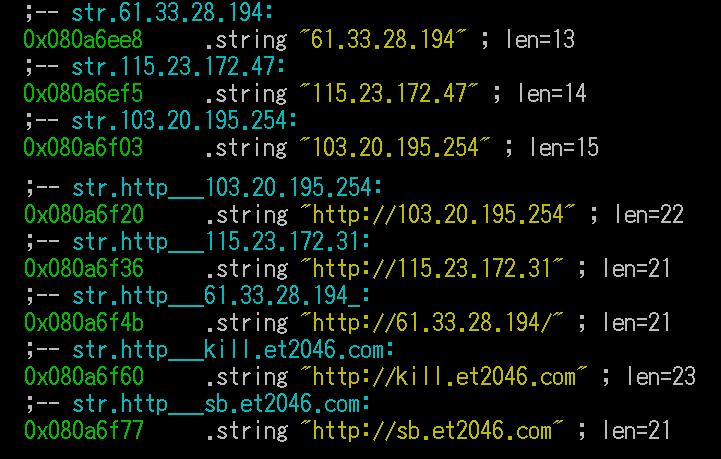Click the address 0x080a6f77
The height and width of the screenshot is (459, 721).
tap(84, 431)
